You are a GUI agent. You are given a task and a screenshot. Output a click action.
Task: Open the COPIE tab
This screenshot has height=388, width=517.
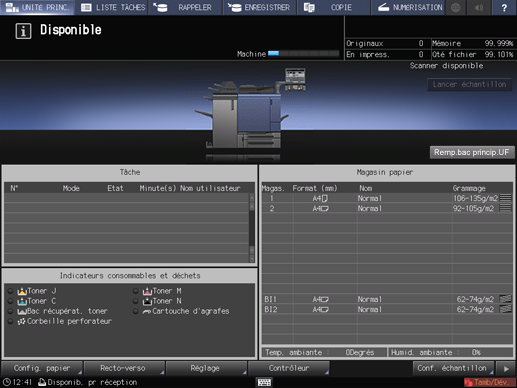click(333, 7)
